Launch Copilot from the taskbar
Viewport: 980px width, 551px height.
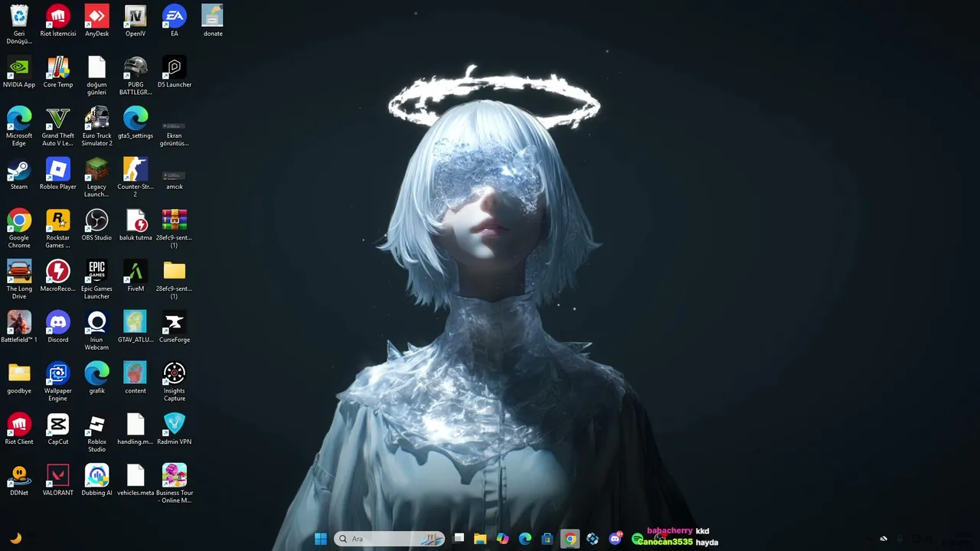coord(502,539)
